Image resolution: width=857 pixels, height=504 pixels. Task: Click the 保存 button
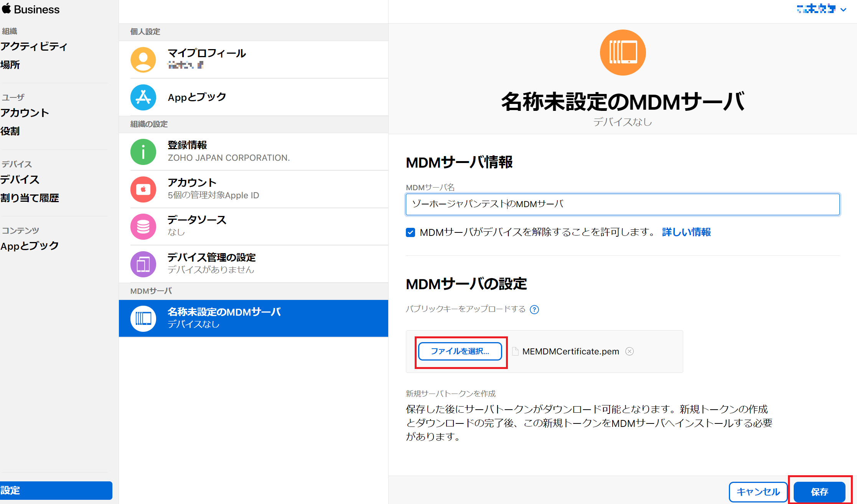click(819, 491)
